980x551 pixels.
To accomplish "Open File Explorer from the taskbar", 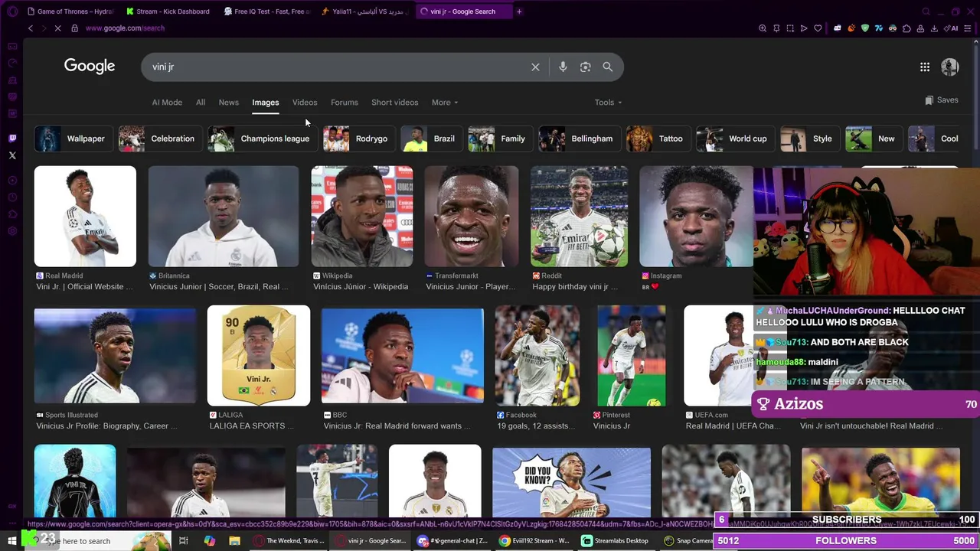I will pos(234,540).
